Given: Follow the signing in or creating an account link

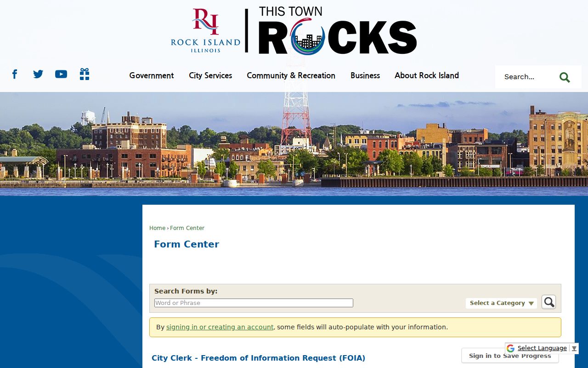Looking at the screenshot, I should point(220,327).
